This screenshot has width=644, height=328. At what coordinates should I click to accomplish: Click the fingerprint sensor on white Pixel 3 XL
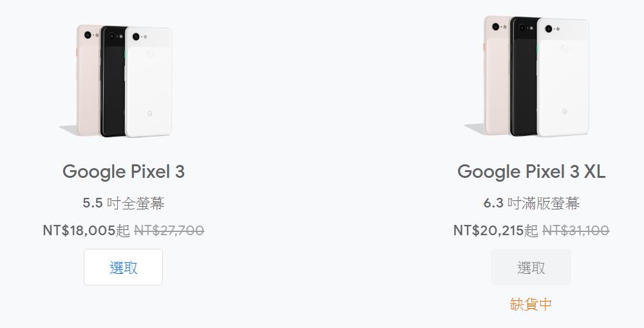tap(565, 49)
